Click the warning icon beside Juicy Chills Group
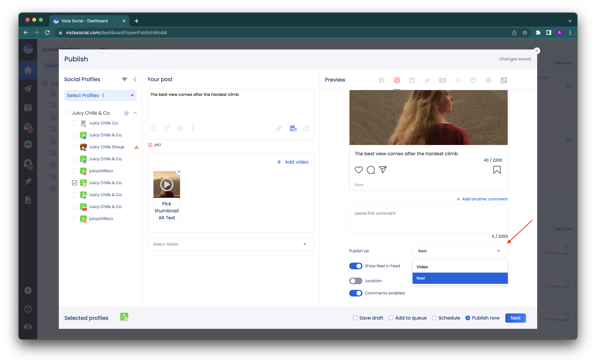 pos(136,147)
